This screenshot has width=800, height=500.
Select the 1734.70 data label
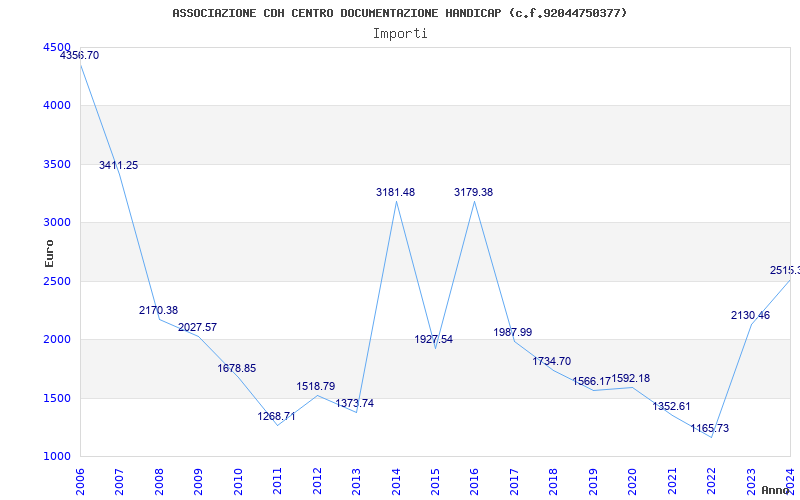click(x=552, y=361)
